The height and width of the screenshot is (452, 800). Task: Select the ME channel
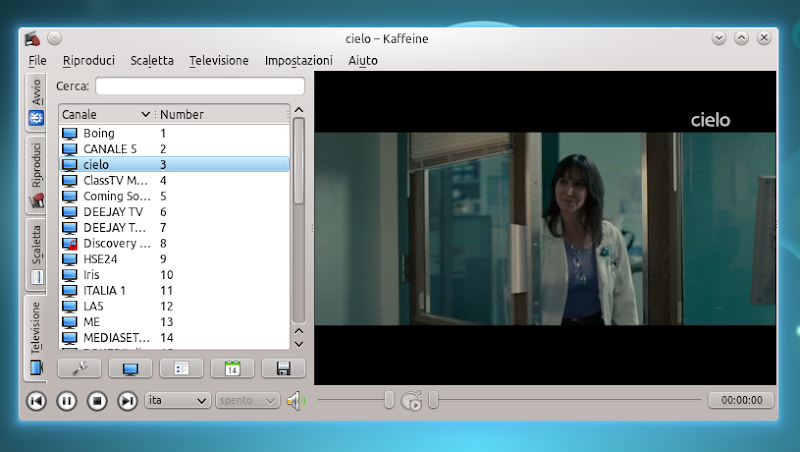click(174, 322)
